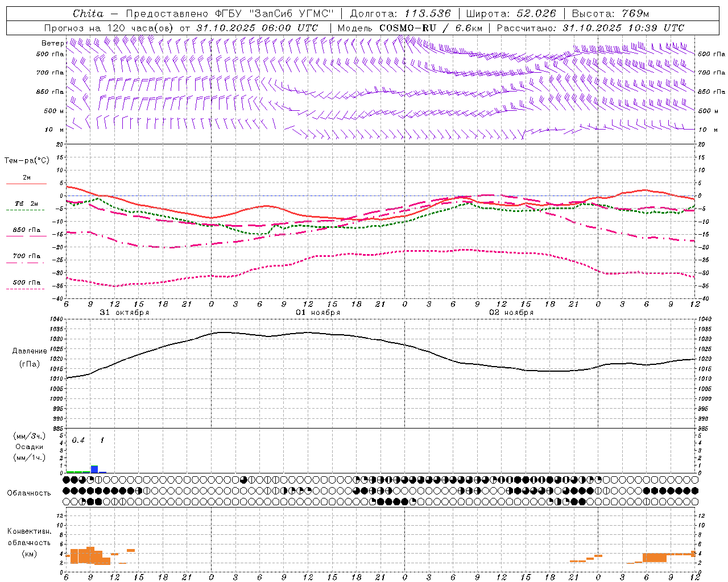Click the 10 м wind level label on the left
The width and height of the screenshot is (728, 582).
(55, 130)
